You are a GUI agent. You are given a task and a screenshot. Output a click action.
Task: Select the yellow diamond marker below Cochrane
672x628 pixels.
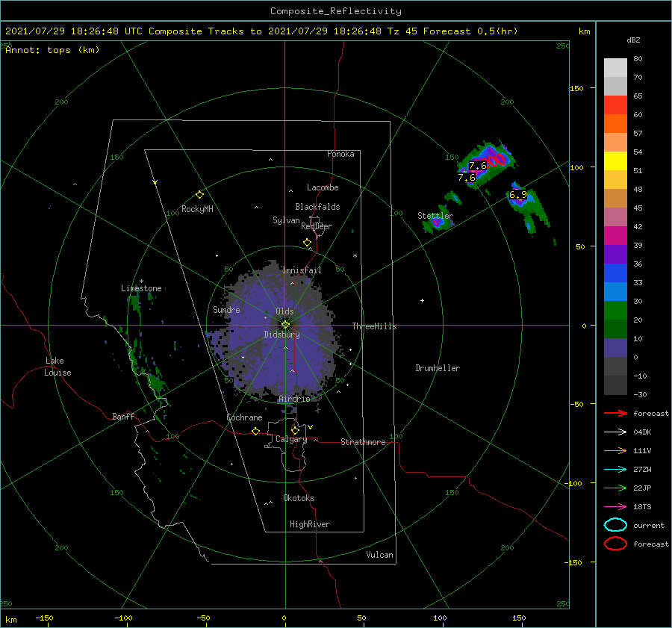[256, 431]
